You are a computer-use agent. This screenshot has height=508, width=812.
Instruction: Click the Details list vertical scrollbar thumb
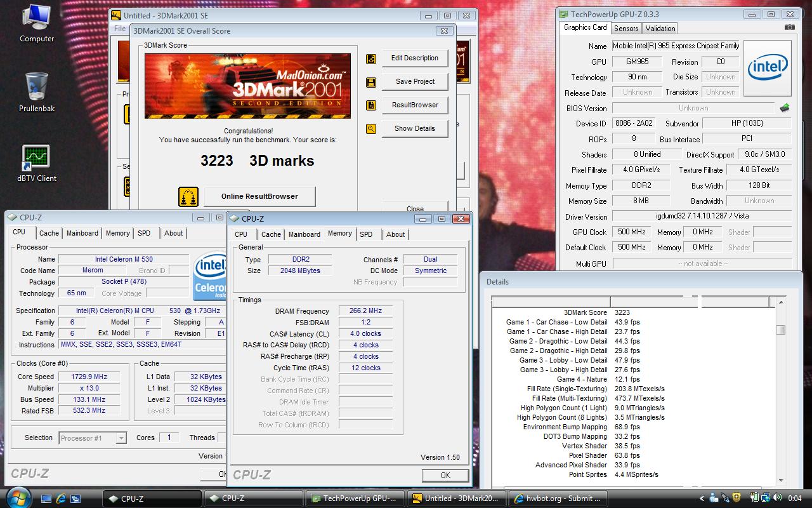click(x=781, y=330)
